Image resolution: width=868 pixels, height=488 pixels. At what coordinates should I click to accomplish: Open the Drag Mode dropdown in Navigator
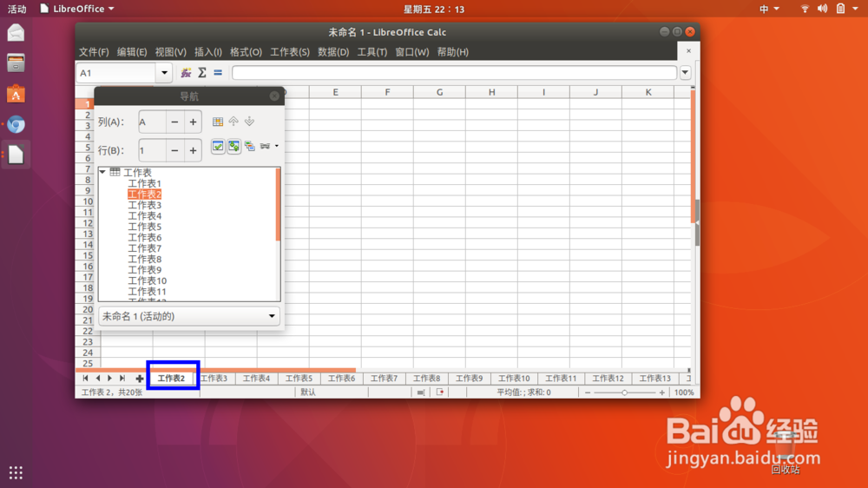pyautogui.click(x=269, y=146)
